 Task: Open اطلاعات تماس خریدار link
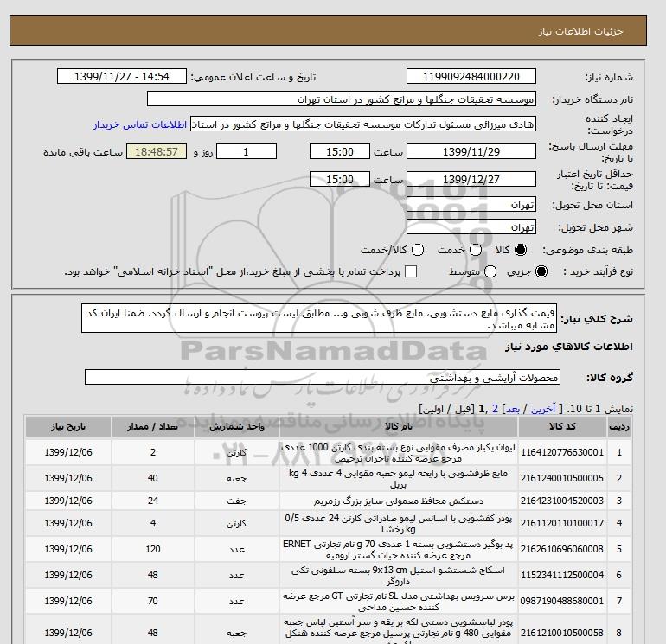(140, 124)
